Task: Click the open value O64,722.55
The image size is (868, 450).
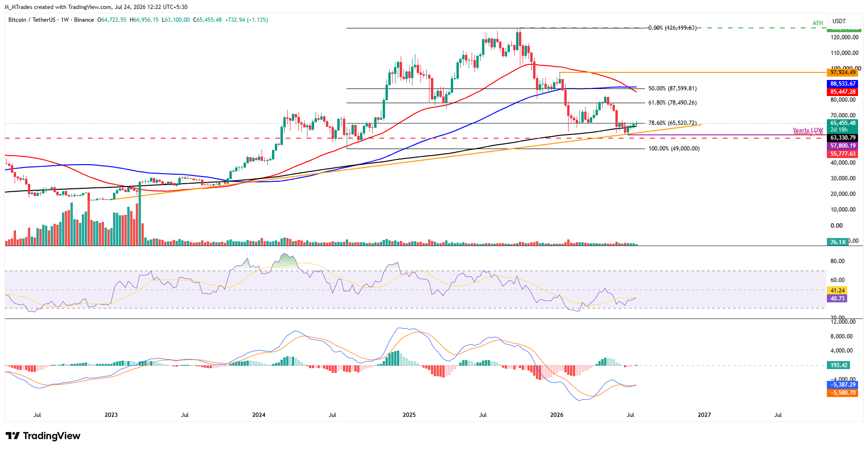Action: click(x=112, y=20)
